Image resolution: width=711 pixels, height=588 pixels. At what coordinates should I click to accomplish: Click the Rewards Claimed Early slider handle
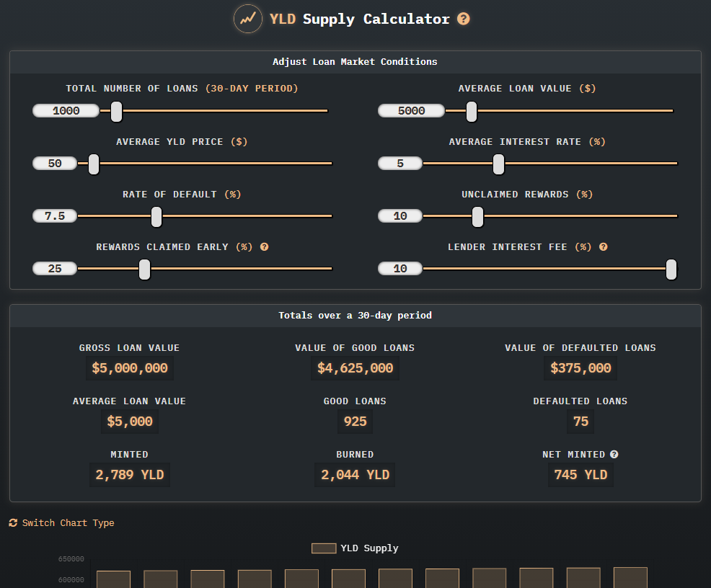[145, 269]
